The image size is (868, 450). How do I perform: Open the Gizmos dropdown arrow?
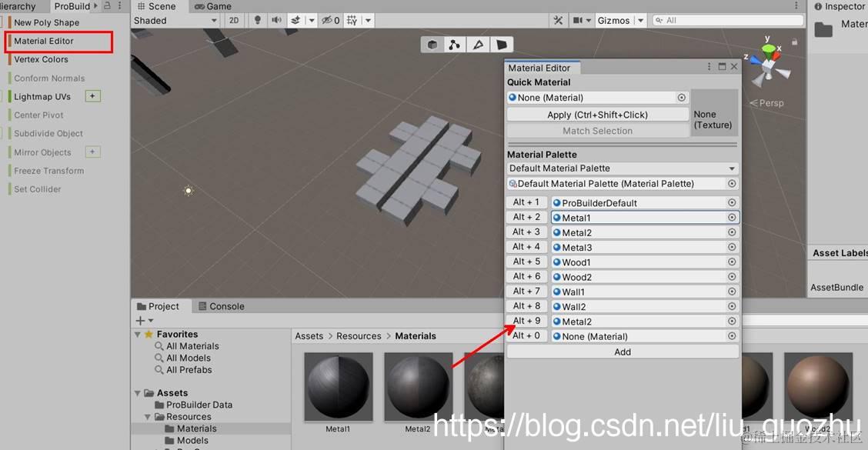[x=640, y=21]
